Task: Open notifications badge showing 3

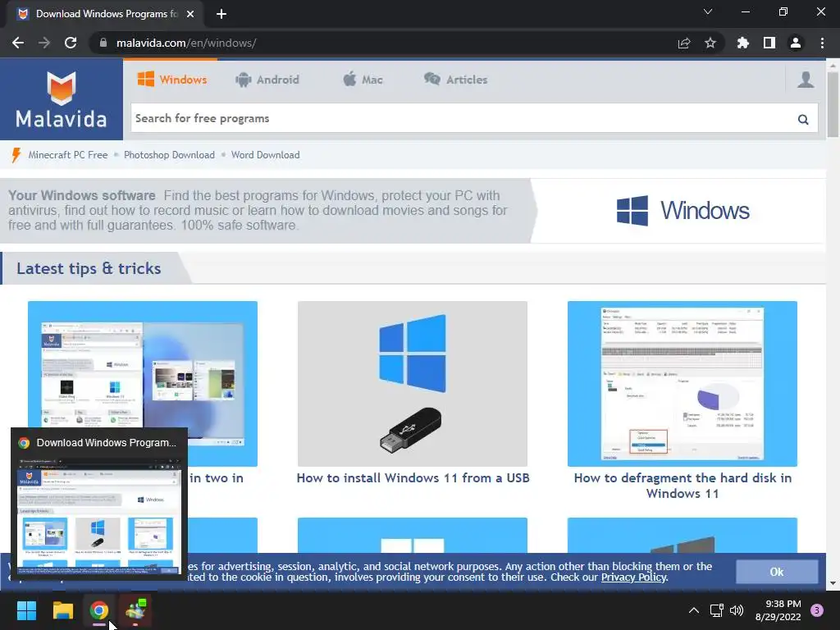Action: (817, 610)
